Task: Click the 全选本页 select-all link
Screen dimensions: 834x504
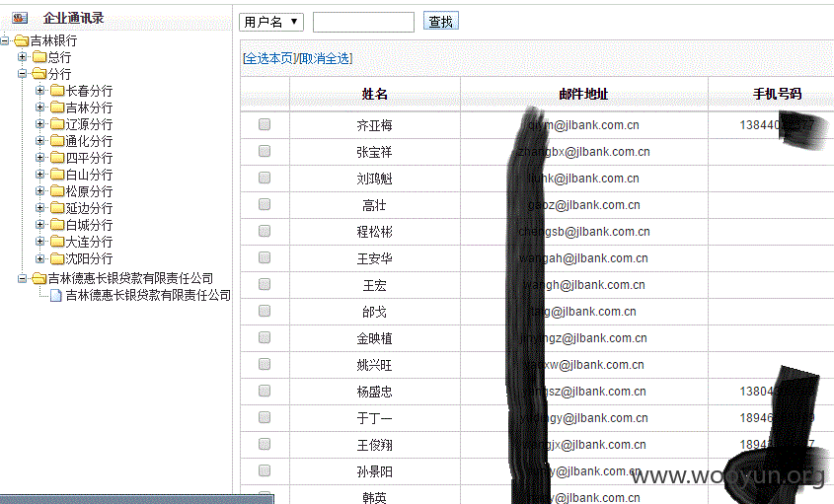Action: coord(268,58)
